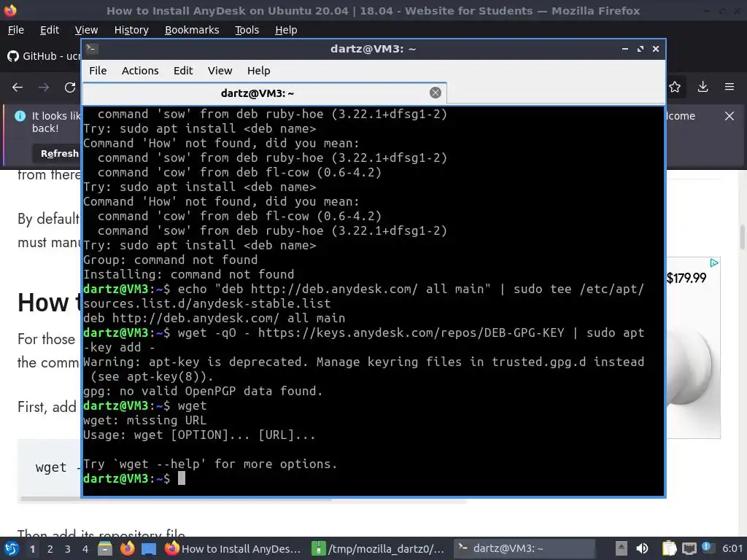Image resolution: width=747 pixels, height=560 pixels.
Task: Open Firefox History menu
Action: click(x=131, y=30)
